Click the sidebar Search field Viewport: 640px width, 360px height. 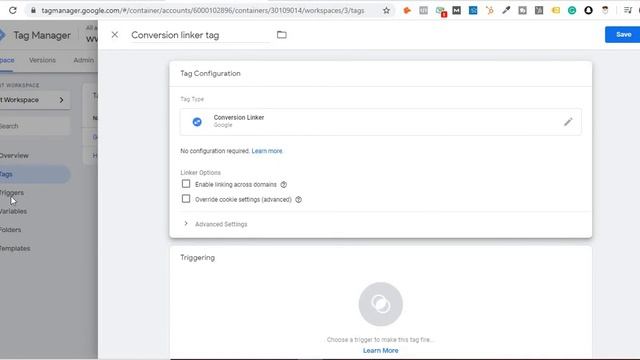tap(35, 126)
